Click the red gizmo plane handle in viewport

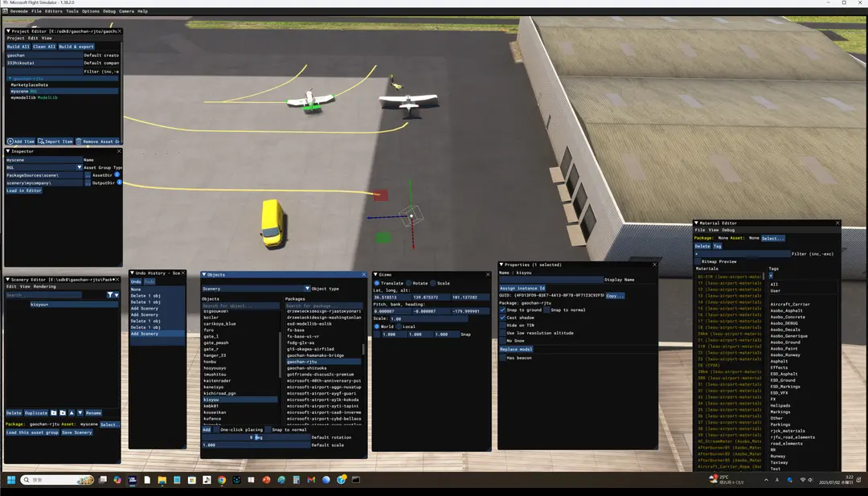coord(380,195)
